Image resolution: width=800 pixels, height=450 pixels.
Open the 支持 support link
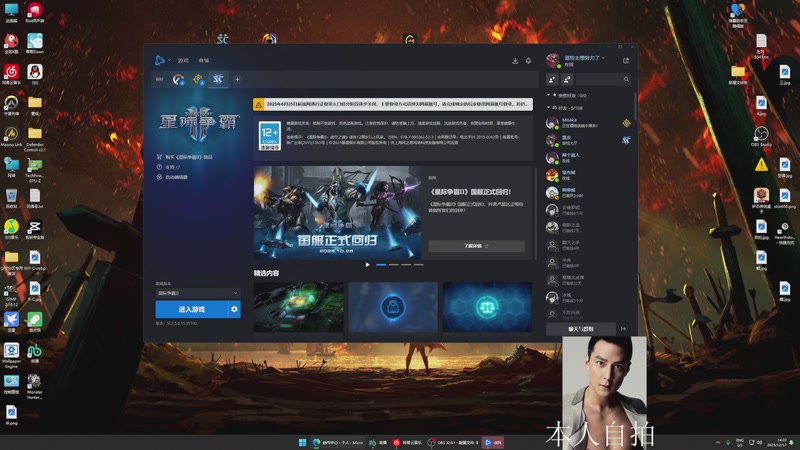168,167
